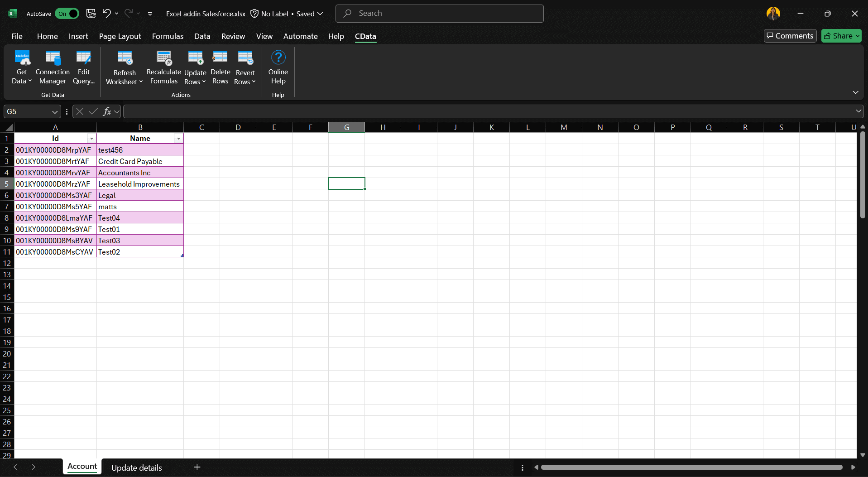This screenshot has width=868, height=477.
Task: Click the Share button
Action: (841, 36)
